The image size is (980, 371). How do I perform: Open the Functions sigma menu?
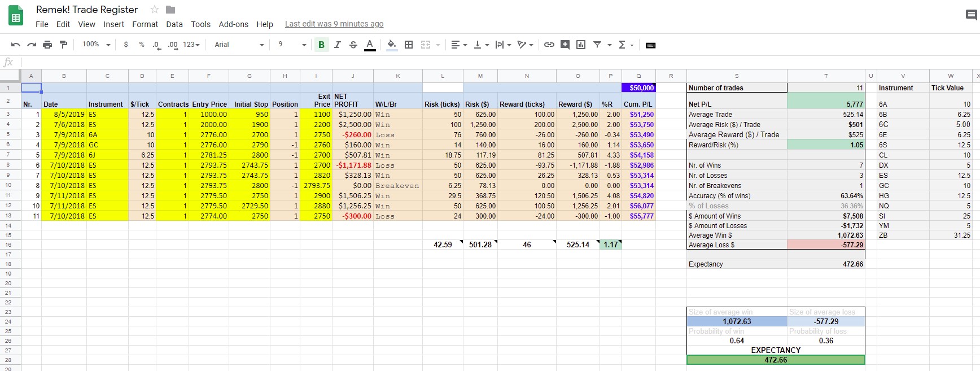coord(625,45)
